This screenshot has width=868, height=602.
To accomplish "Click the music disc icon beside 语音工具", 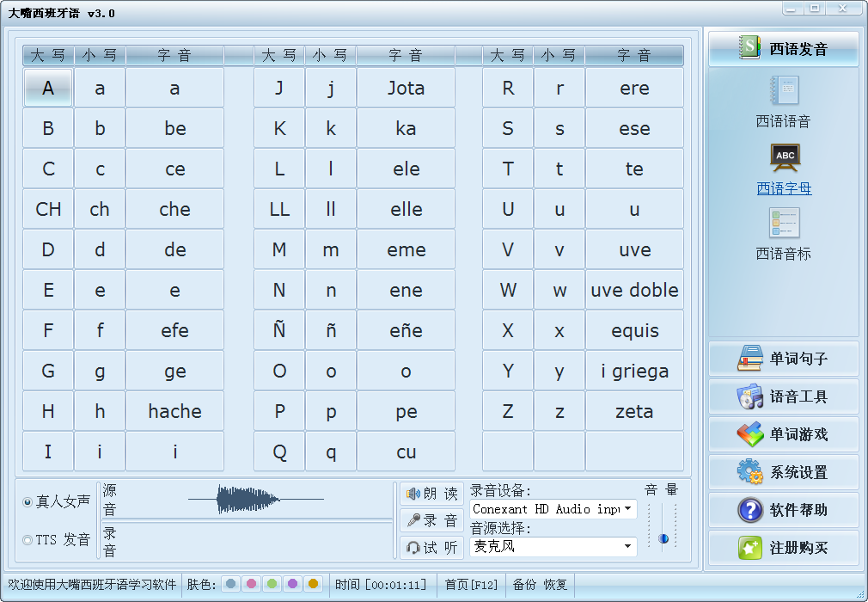I will [x=750, y=396].
